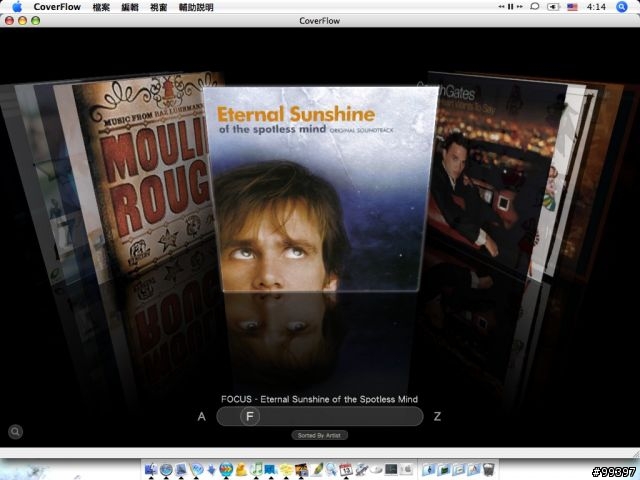The width and height of the screenshot is (640, 480).
Task: Open the yellow duck Adium Dock icon
Action: tap(241, 469)
